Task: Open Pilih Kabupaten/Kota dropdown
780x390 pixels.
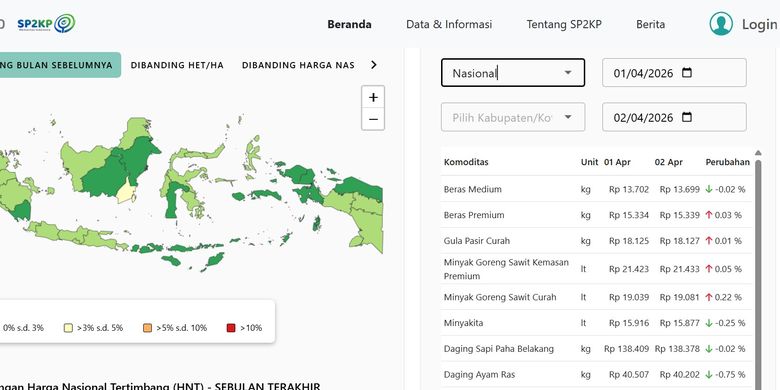Action: (x=513, y=117)
